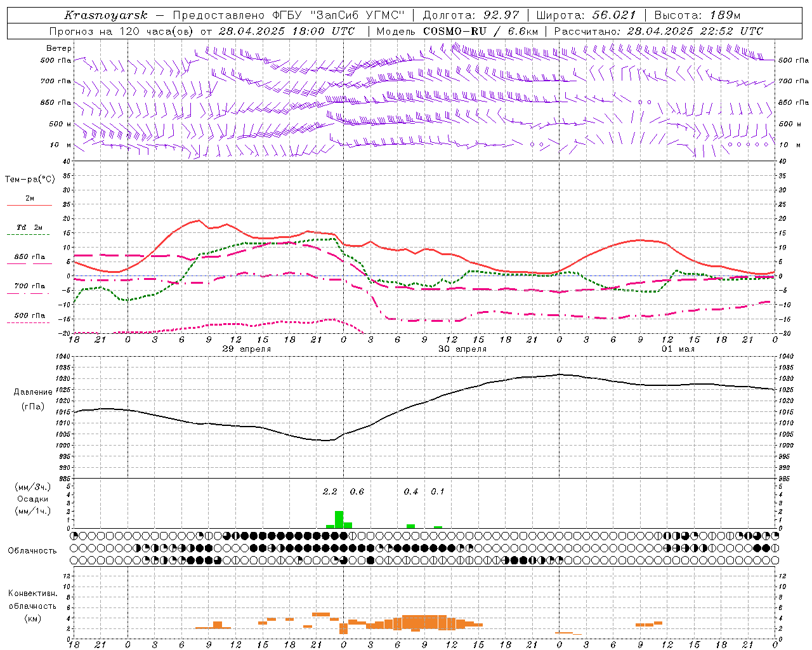Select the 'Долгота: 92.97' longitude value

(470, 15)
